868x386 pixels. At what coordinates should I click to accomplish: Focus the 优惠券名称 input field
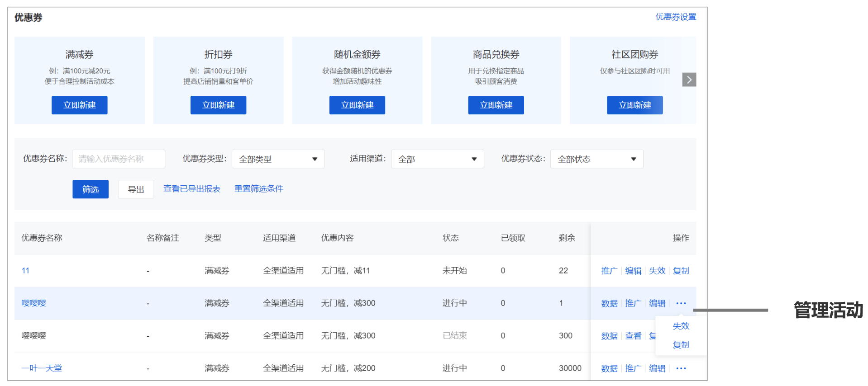pos(119,159)
